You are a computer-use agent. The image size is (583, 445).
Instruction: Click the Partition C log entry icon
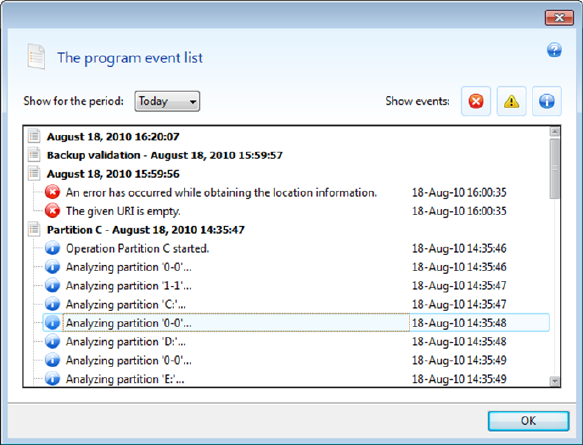[34, 229]
